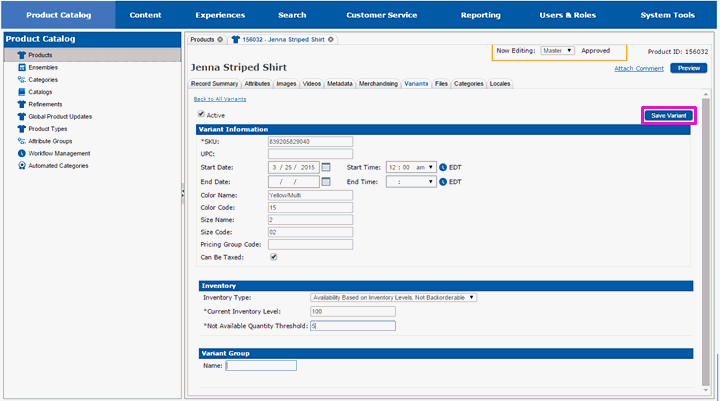The height and width of the screenshot is (401, 720).
Task: Click the Global Product Updates icon
Action: (22, 117)
